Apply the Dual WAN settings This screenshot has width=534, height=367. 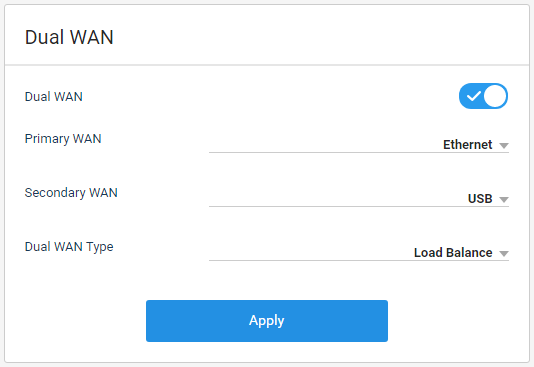pos(267,321)
